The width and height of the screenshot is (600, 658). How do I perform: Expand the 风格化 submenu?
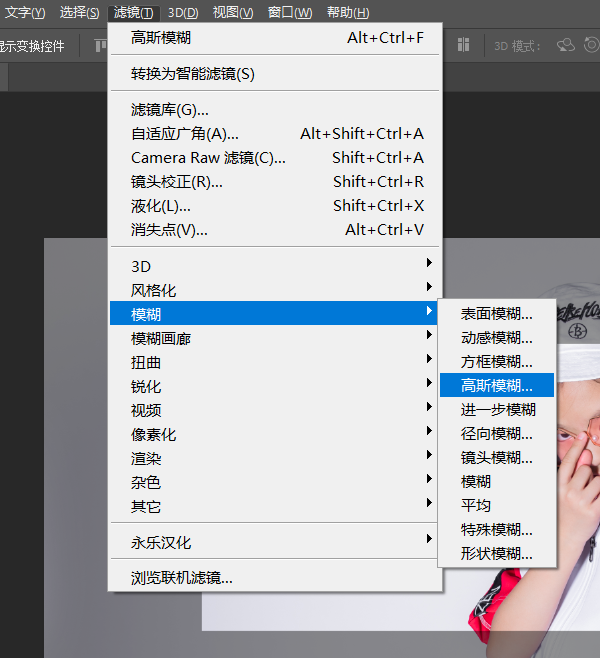point(274,290)
